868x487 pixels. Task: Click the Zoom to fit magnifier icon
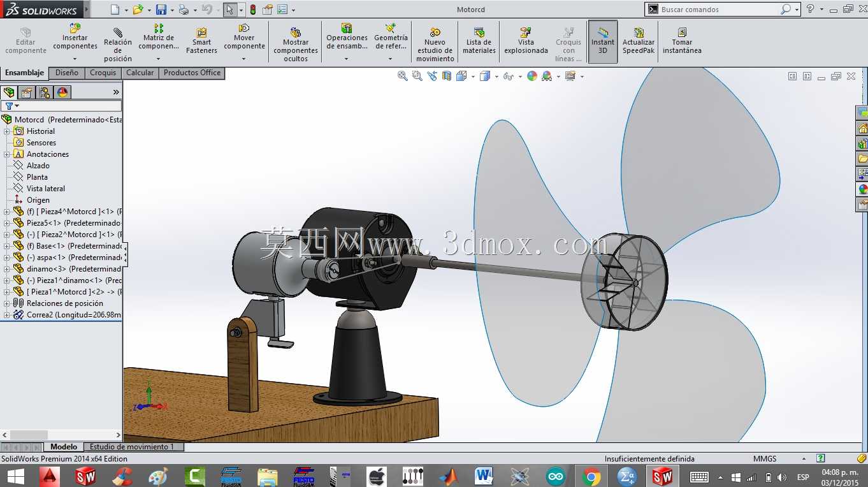point(403,76)
